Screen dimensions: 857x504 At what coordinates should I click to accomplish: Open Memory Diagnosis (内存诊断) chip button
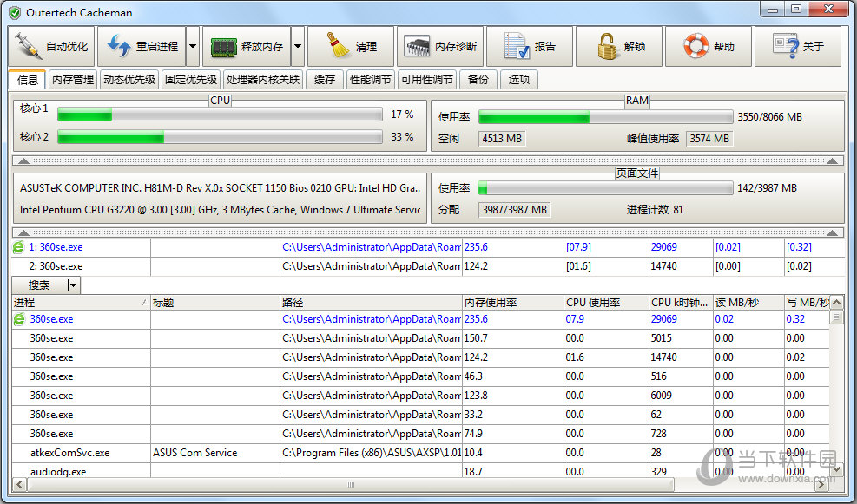(x=440, y=47)
